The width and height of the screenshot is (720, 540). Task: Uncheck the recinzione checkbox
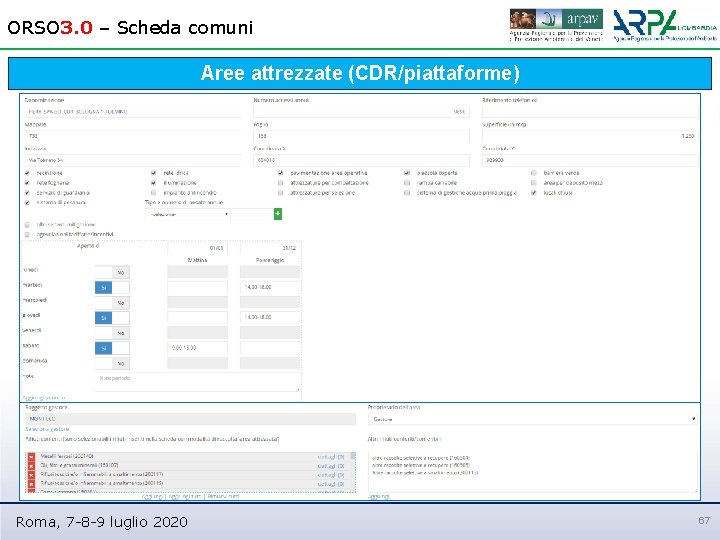click(x=27, y=173)
